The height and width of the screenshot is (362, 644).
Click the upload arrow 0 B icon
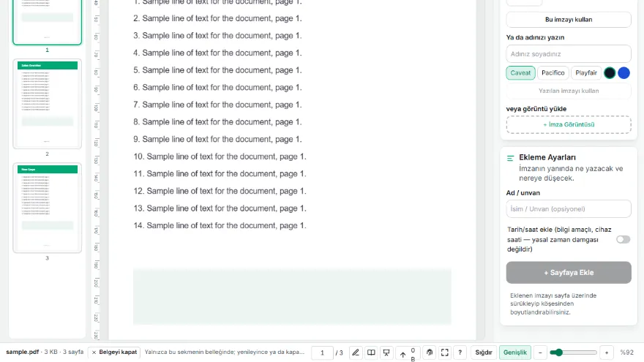click(x=407, y=353)
